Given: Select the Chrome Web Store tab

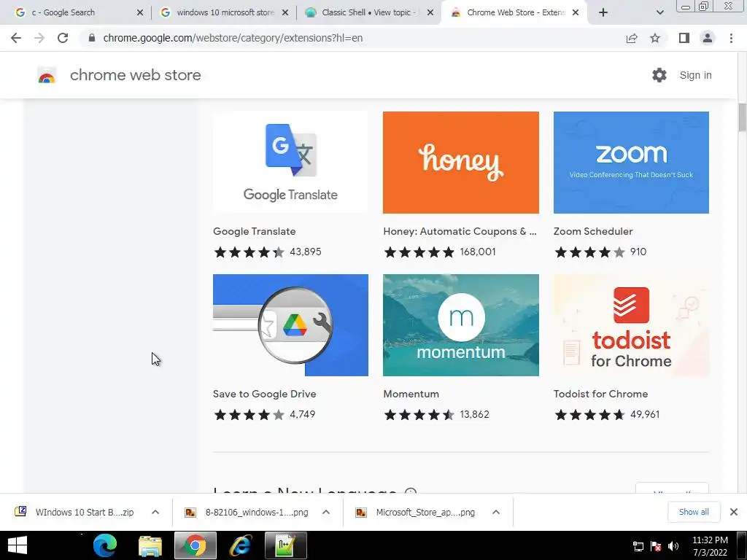Looking at the screenshot, I should [x=516, y=12].
